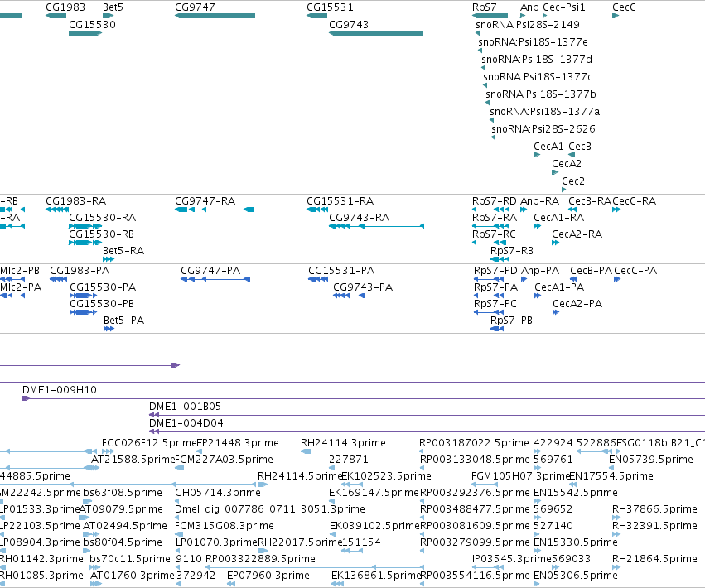Select transcript CecB-RA label
705x588 pixels.
(590, 201)
